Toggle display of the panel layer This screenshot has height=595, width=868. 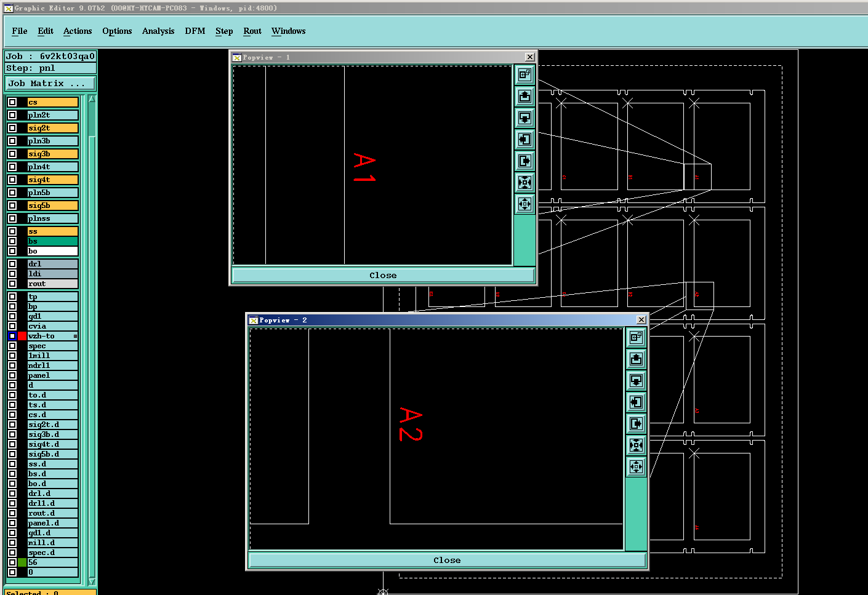(x=12, y=375)
